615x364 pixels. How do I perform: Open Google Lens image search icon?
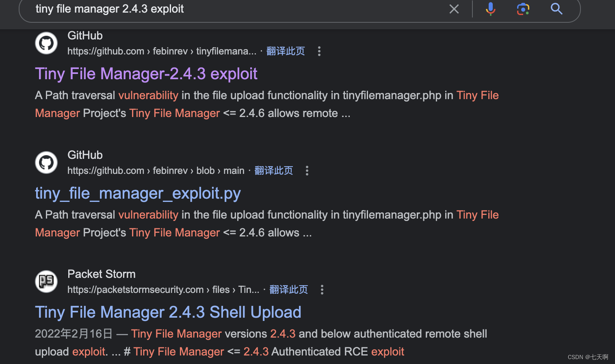click(x=523, y=9)
